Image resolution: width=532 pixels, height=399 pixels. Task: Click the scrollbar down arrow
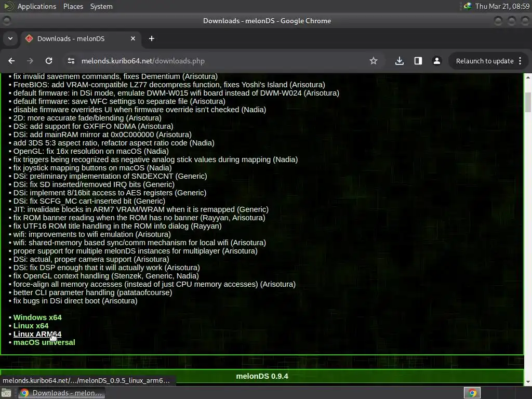point(528,382)
